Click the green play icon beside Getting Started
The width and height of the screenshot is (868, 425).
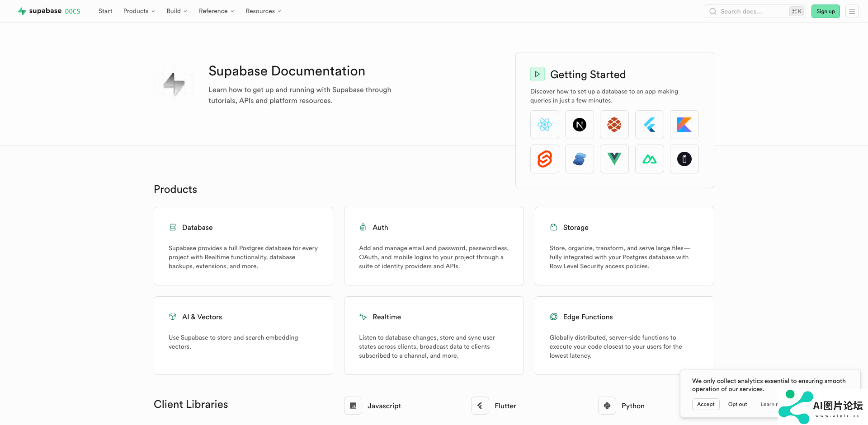pos(538,74)
